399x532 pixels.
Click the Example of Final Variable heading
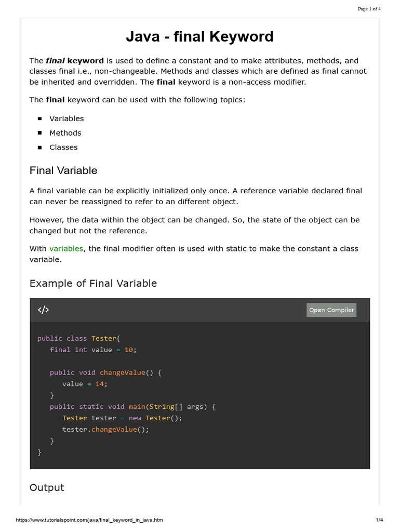(93, 283)
